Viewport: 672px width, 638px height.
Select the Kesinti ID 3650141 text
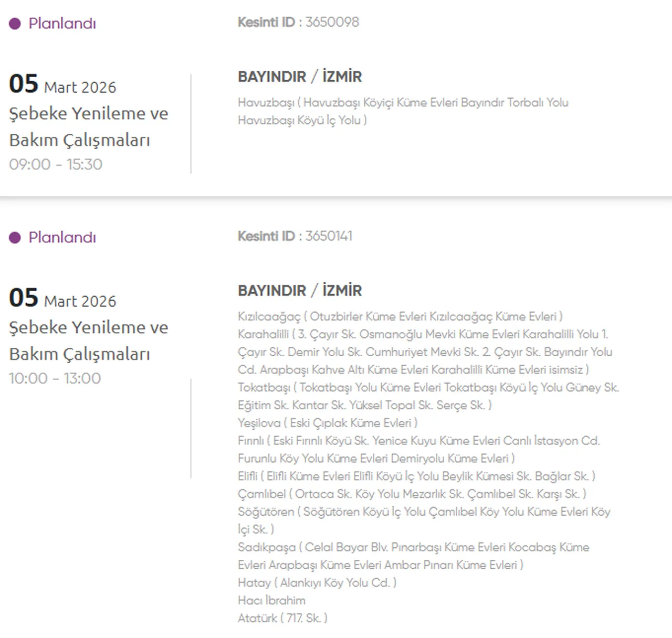(295, 236)
